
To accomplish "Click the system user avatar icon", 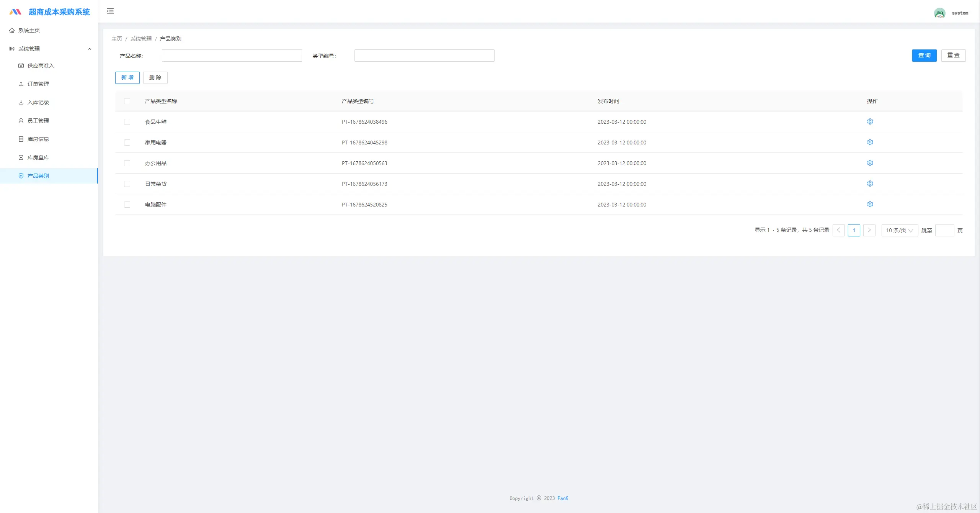I will (939, 13).
